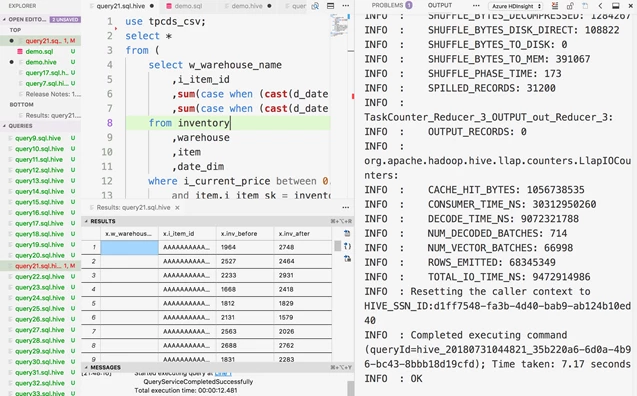The height and width of the screenshot is (396, 637).
Task: Clear the output panel
Action: 555,6
